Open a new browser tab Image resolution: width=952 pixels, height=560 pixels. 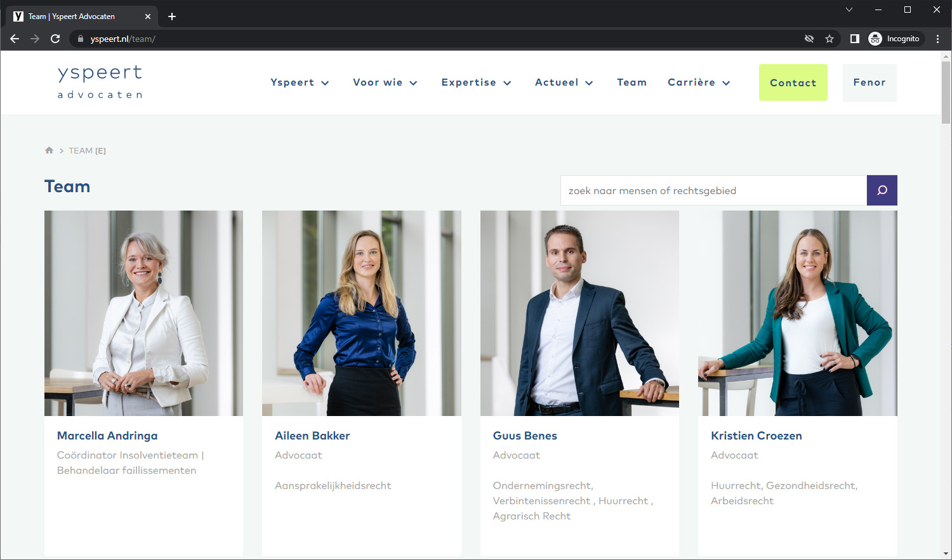click(171, 16)
